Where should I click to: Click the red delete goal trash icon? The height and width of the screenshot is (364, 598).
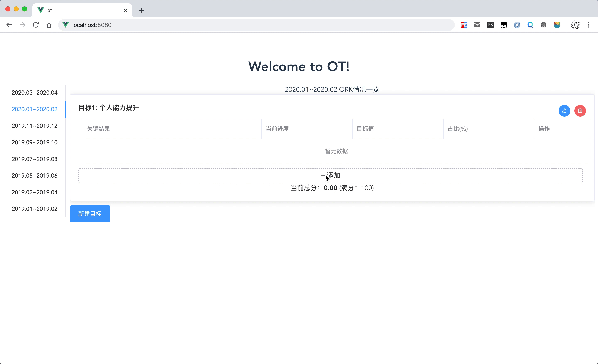tap(580, 111)
